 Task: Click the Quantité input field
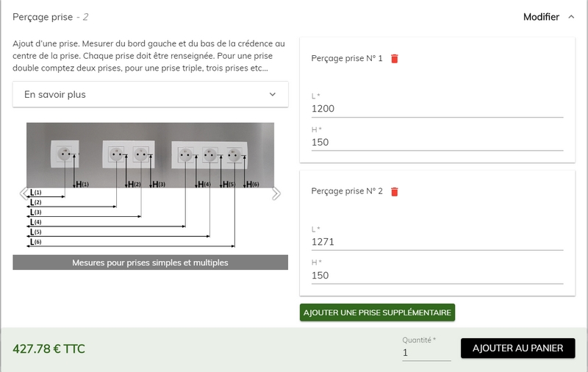tap(426, 353)
